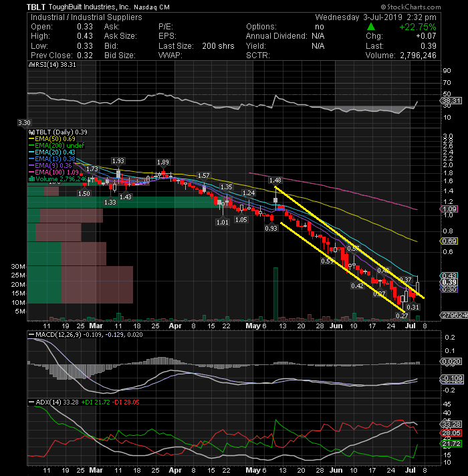This screenshot has width=468, height=476.
Task: Click the 0.31 price low label
Action: coord(413,308)
